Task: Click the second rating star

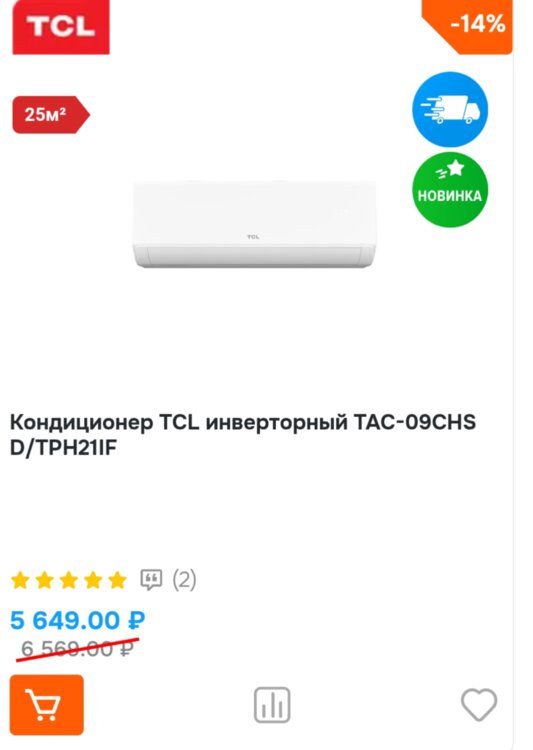Action: tap(44, 580)
